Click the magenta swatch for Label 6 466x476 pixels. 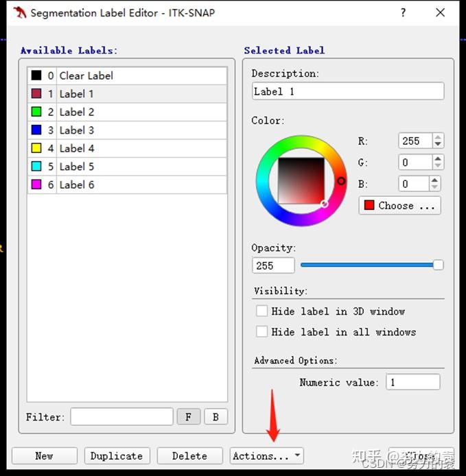[x=36, y=185]
